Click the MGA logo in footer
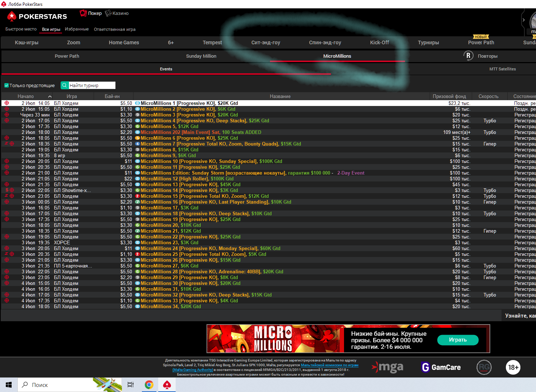Screen dimensions: 536x392 [x=387, y=367]
